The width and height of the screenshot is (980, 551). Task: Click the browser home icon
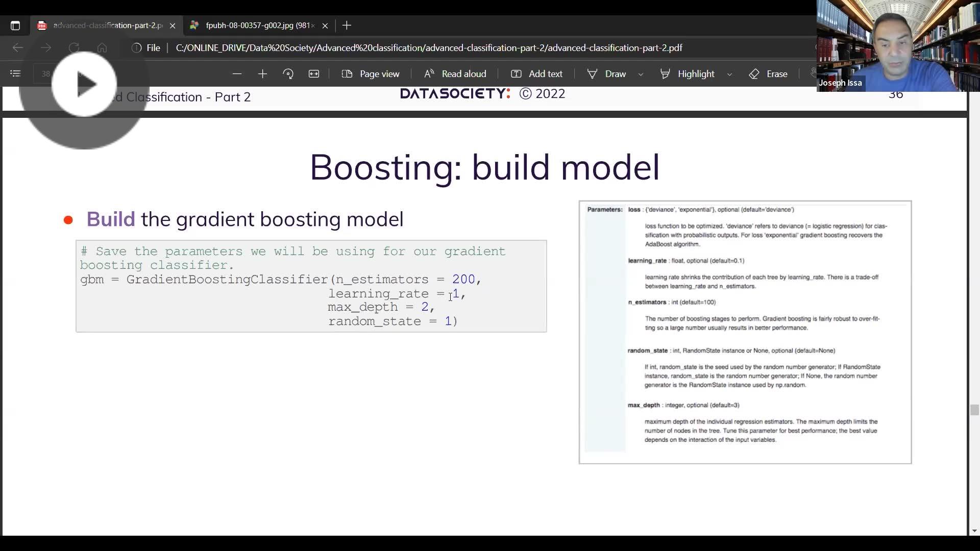102,47
